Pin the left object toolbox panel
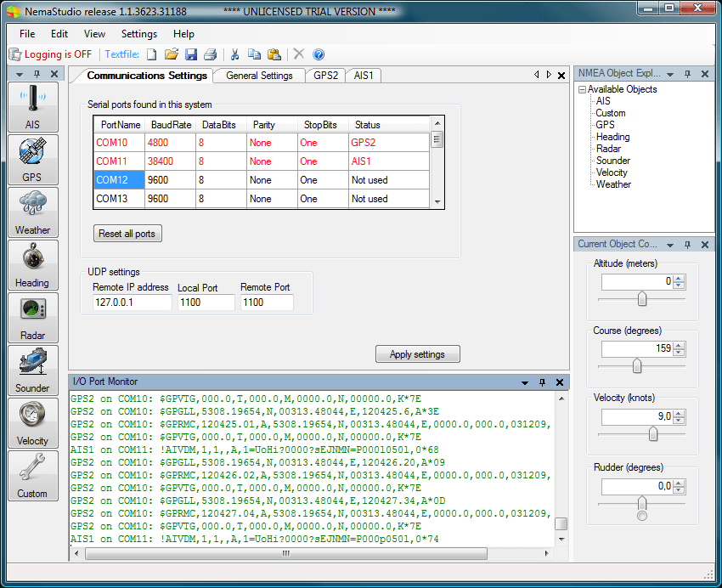722x588 pixels. (37, 74)
